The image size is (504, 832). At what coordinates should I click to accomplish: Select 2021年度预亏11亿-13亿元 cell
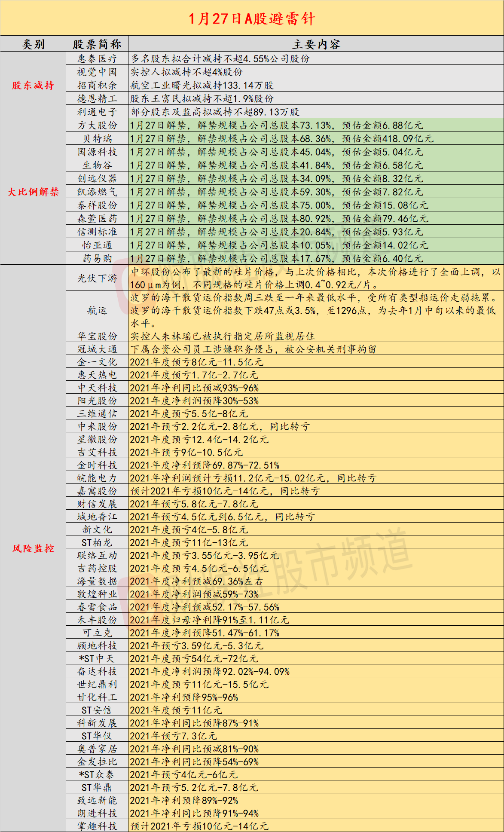316,542
